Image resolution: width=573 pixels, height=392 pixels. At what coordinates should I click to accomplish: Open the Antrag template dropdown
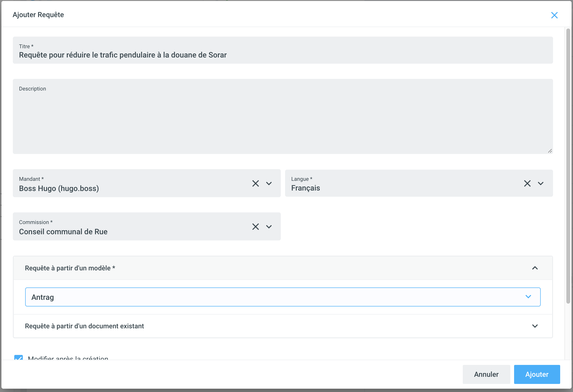click(x=528, y=296)
